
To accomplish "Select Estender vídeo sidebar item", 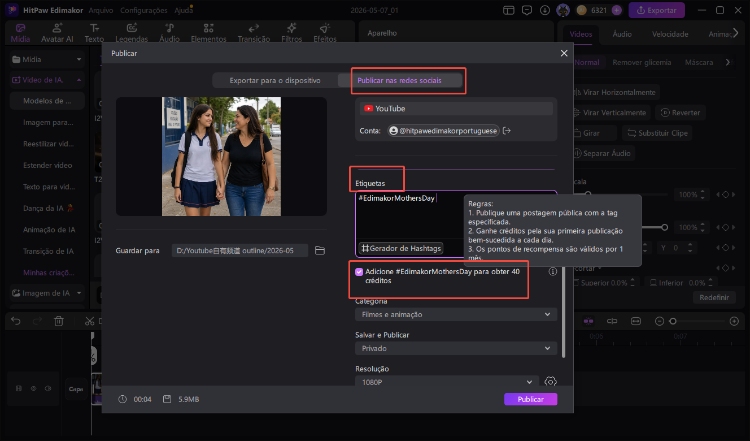I will point(47,165).
